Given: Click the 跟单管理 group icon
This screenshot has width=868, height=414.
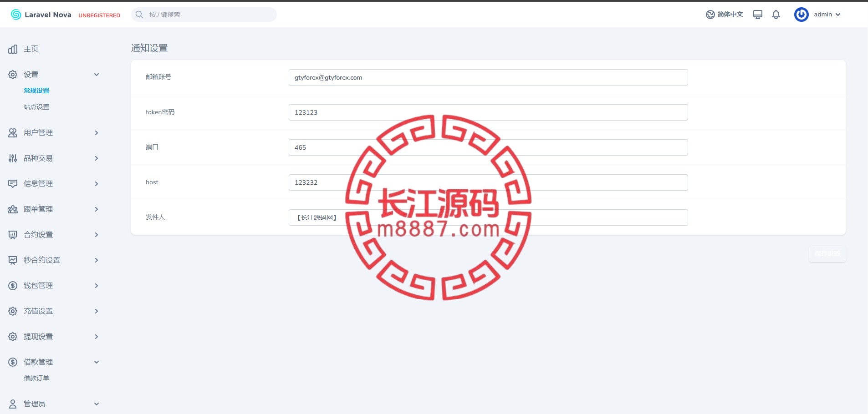Looking at the screenshot, I should [x=13, y=209].
